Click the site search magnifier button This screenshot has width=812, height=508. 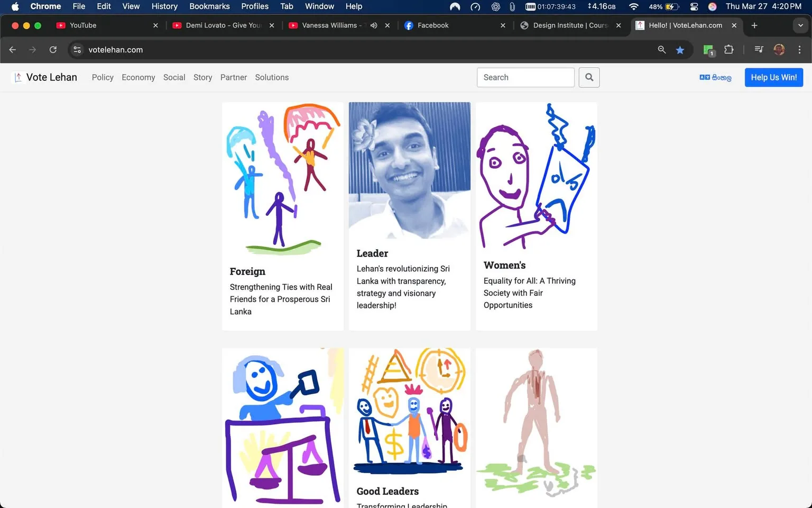589,77
